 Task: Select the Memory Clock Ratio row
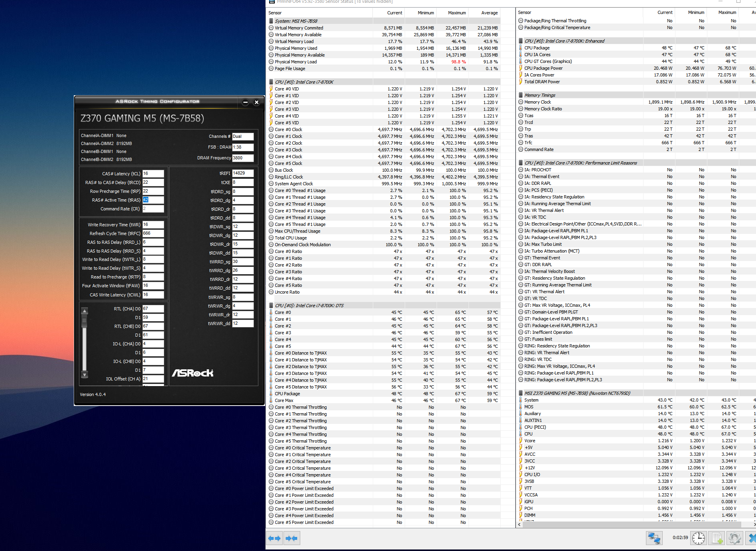tap(636, 109)
